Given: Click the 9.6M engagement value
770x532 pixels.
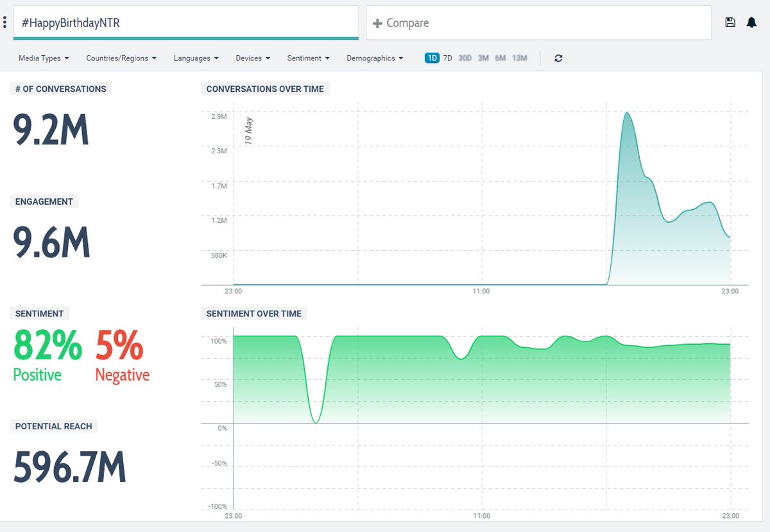Looking at the screenshot, I should click(x=51, y=243).
